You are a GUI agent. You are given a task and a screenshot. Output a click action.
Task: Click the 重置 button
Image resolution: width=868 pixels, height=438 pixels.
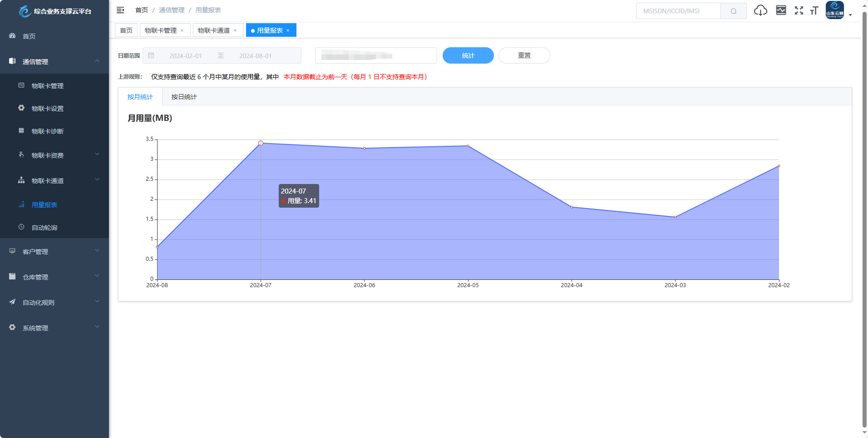pyautogui.click(x=524, y=55)
